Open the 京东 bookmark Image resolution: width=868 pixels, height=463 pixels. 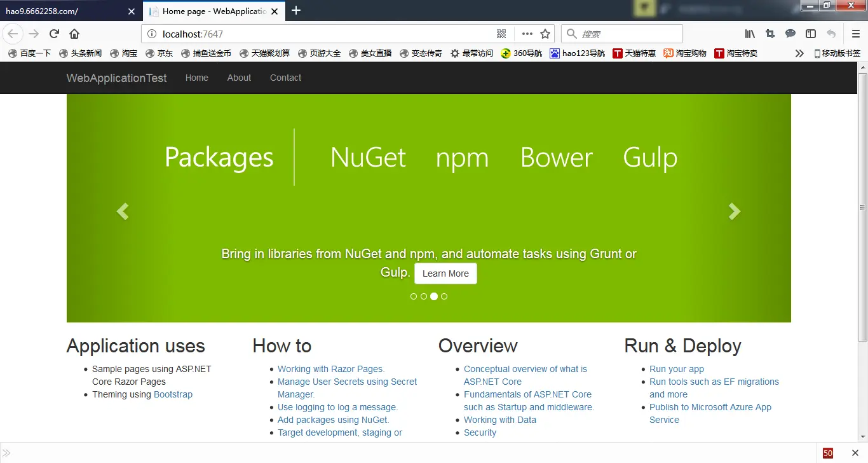[x=159, y=53]
